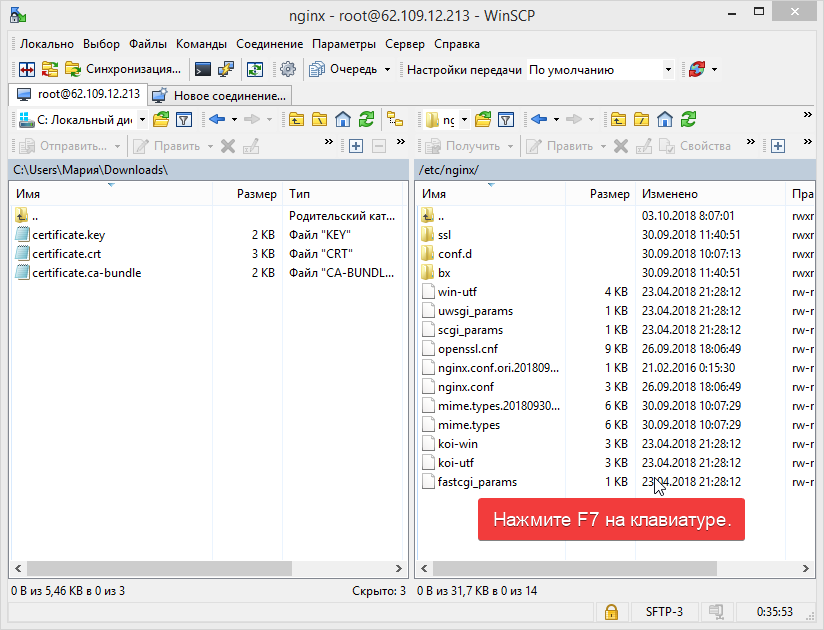Open preferences via the gear icon
This screenshot has width=824, height=630.
click(x=288, y=69)
